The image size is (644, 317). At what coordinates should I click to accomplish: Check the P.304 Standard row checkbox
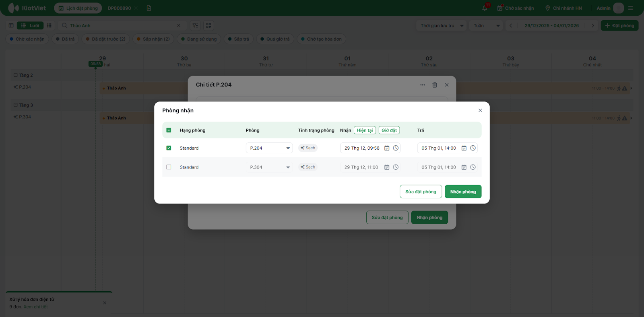[x=169, y=167]
